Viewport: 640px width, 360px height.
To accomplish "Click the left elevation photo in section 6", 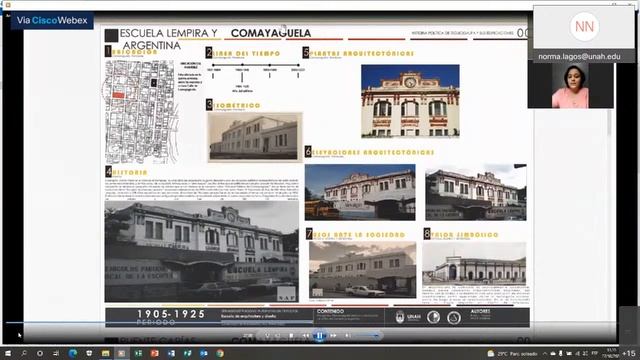I will pyautogui.click(x=360, y=192).
